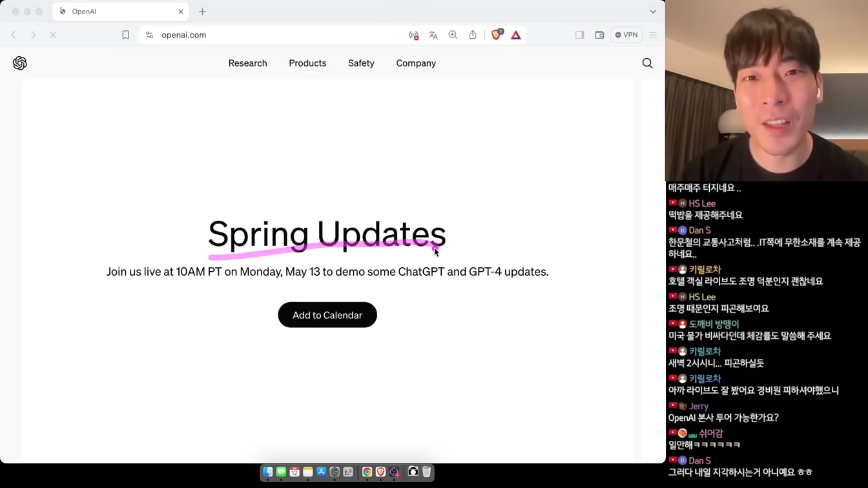The image size is (868, 488).
Task: Open Google Chrome from the dock
Action: tap(367, 473)
